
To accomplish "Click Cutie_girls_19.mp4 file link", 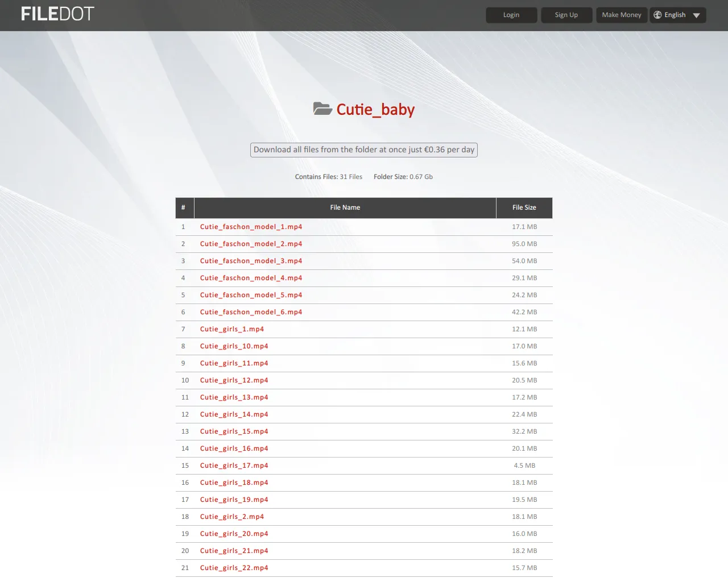I will (x=234, y=500).
